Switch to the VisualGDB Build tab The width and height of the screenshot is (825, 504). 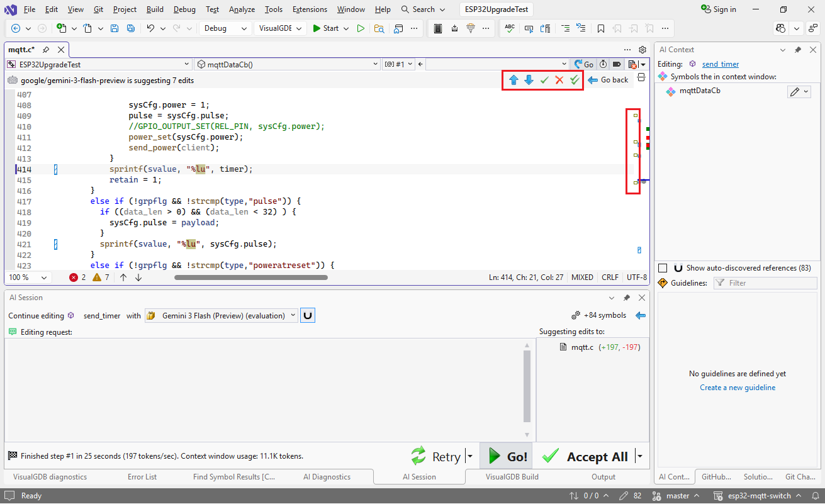click(512, 477)
